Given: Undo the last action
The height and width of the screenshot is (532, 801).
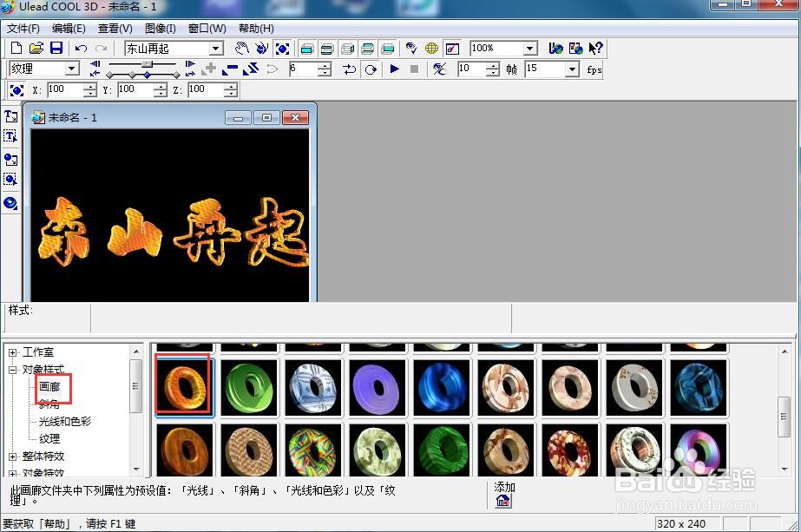Looking at the screenshot, I should pyautogui.click(x=81, y=49).
